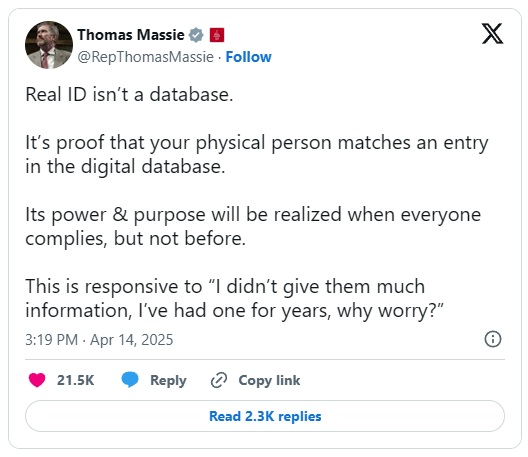This screenshot has height=457, width=528.
Task: Click the 21.5K likes count
Action: (x=75, y=380)
